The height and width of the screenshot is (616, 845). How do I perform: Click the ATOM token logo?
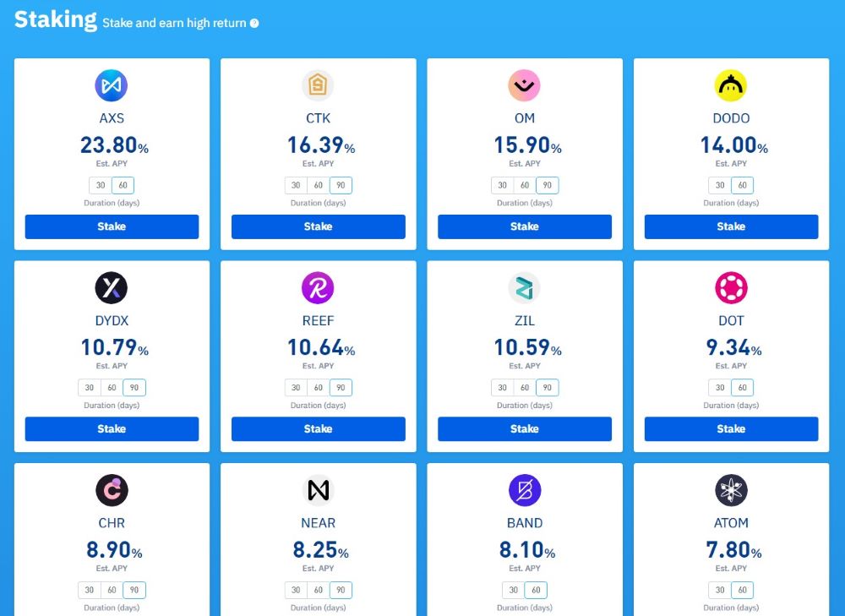tap(730, 490)
